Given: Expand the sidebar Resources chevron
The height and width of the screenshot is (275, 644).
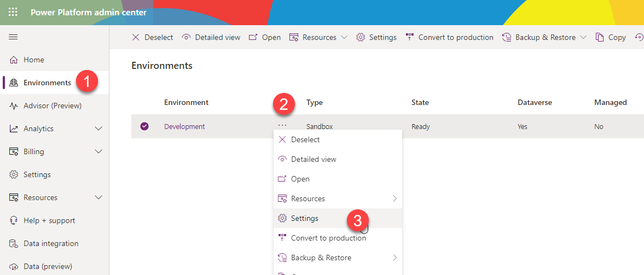Looking at the screenshot, I should [x=98, y=198].
